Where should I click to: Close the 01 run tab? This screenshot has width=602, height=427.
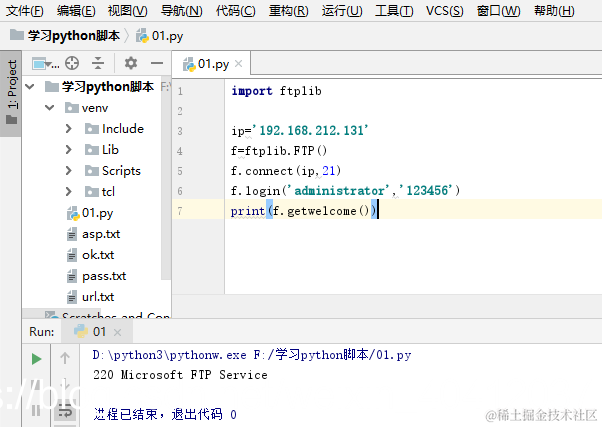click(117, 333)
